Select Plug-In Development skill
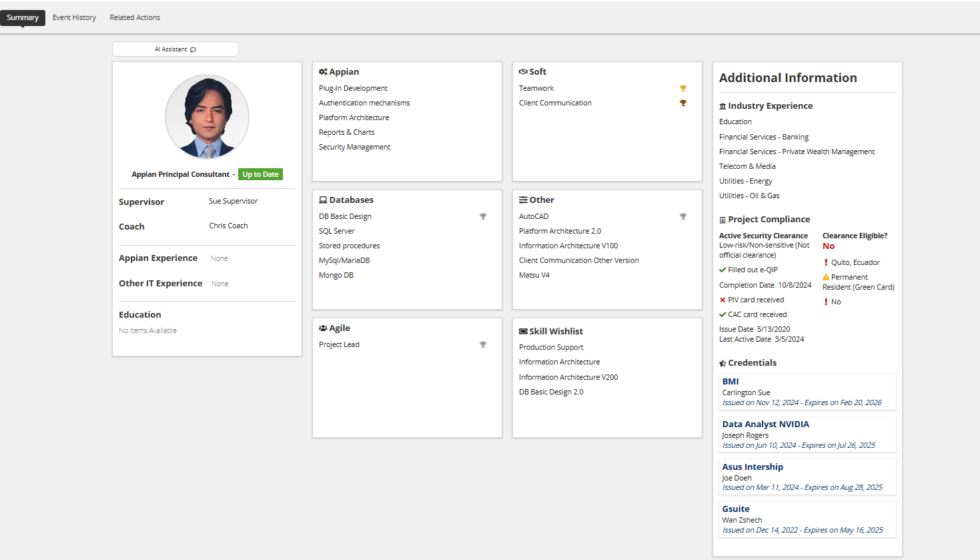This screenshot has height=560, width=980. tap(353, 88)
